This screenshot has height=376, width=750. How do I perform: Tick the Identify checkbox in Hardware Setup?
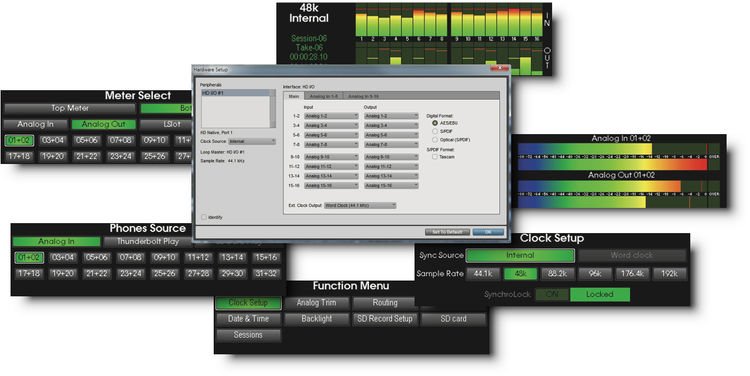click(204, 217)
